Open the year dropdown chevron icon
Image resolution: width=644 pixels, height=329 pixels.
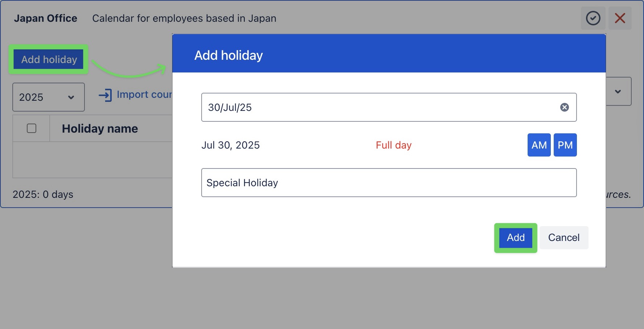[71, 97]
